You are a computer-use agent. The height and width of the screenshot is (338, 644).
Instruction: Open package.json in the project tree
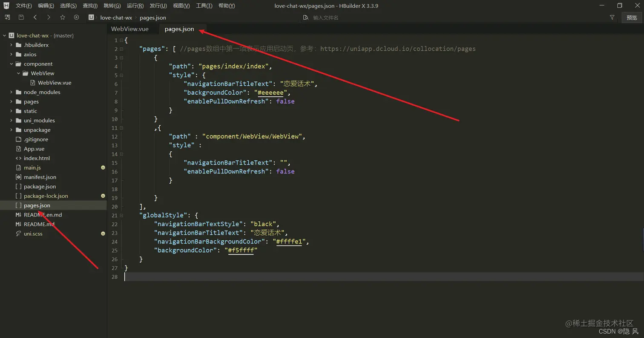[x=40, y=186]
